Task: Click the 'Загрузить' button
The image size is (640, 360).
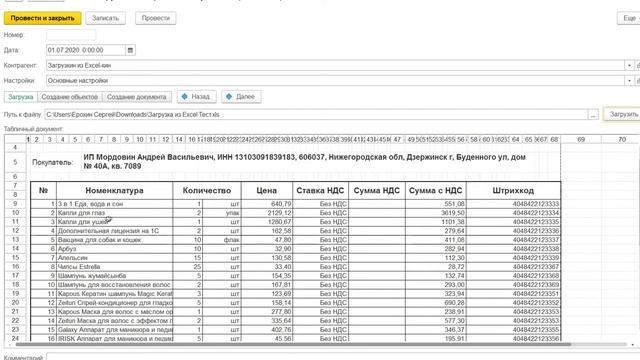Action: 623,114
